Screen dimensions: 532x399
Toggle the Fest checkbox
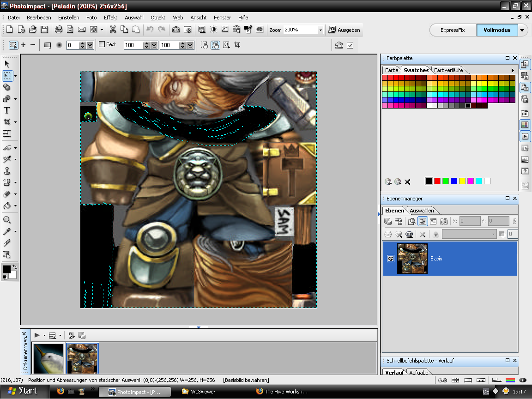pyautogui.click(x=102, y=44)
